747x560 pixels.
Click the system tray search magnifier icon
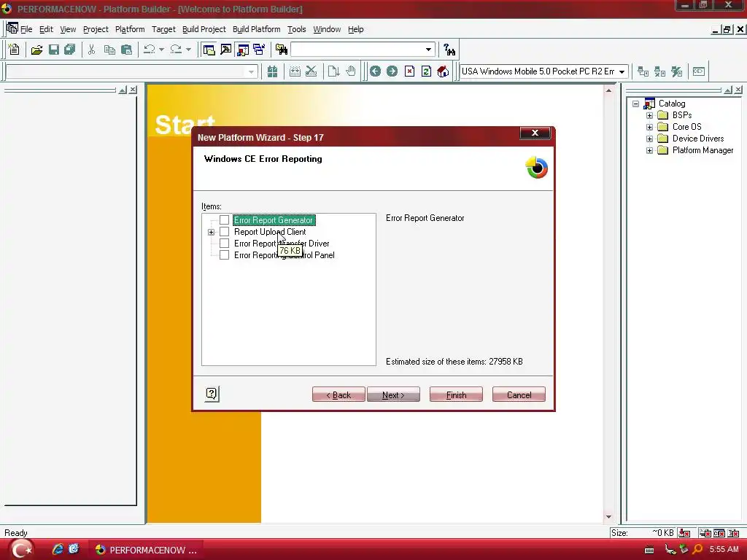pyautogui.click(x=697, y=550)
